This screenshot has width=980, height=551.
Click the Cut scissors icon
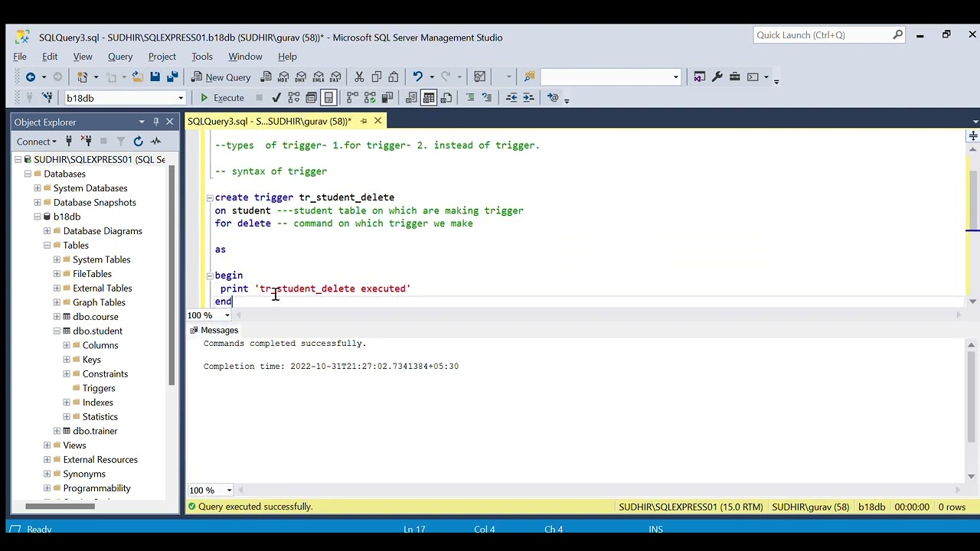[359, 77]
